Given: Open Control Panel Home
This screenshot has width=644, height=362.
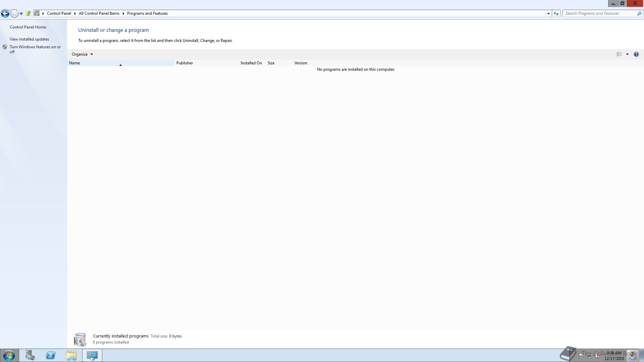Looking at the screenshot, I should coord(28,27).
